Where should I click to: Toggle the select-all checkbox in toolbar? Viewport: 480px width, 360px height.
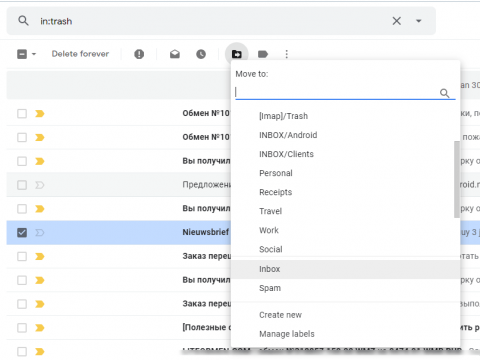[22, 54]
